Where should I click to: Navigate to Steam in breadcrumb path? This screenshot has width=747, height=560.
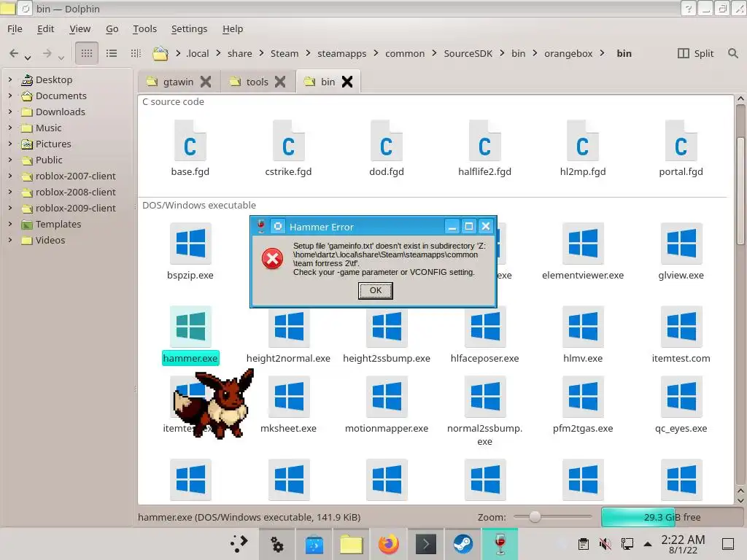point(285,53)
